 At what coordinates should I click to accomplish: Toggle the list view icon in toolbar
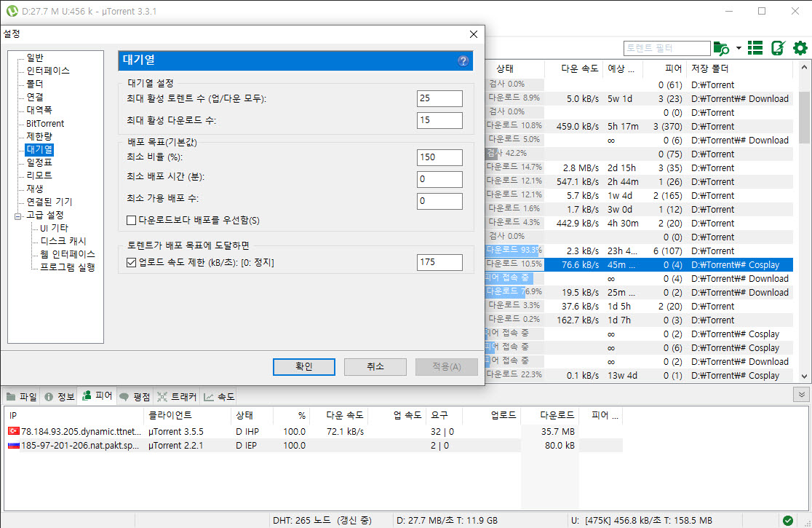[x=755, y=48]
